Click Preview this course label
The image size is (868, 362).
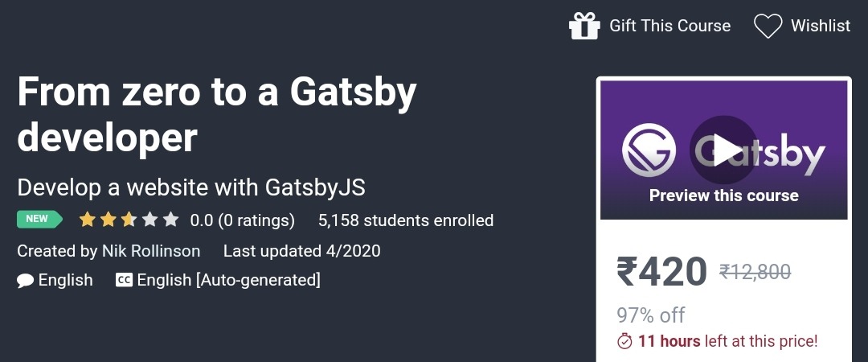coord(723,195)
